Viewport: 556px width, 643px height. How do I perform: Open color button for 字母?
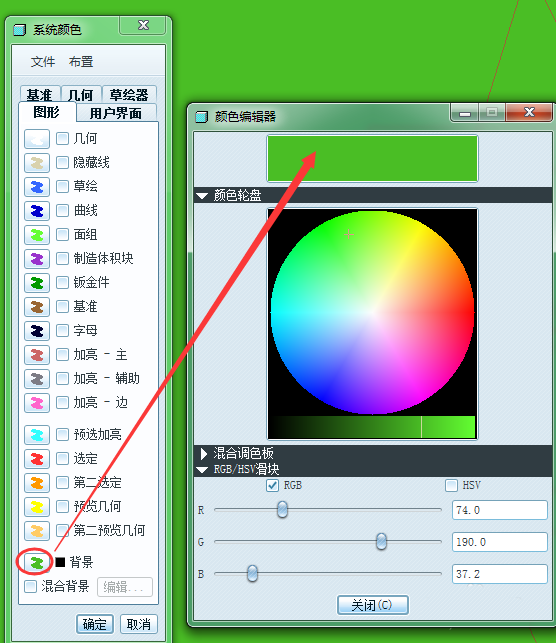(x=37, y=331)
